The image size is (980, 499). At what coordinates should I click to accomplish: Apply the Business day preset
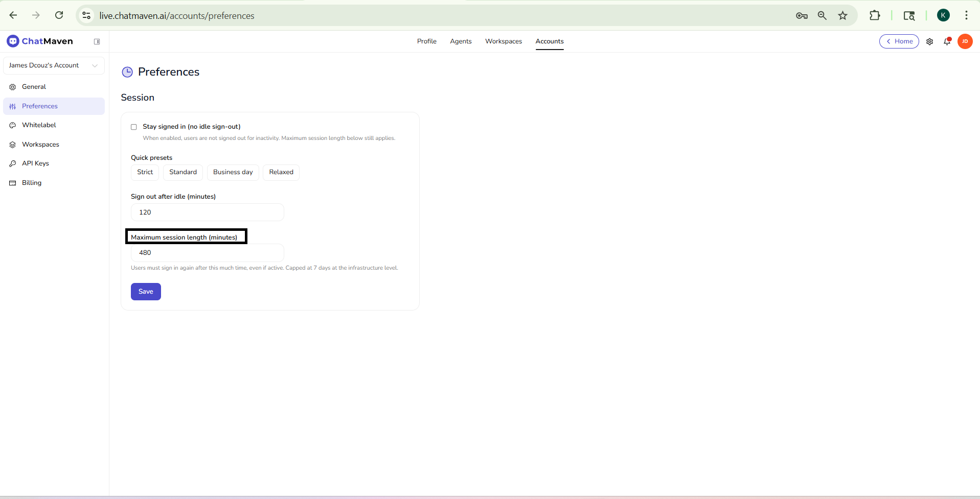(x=233, y=172)
